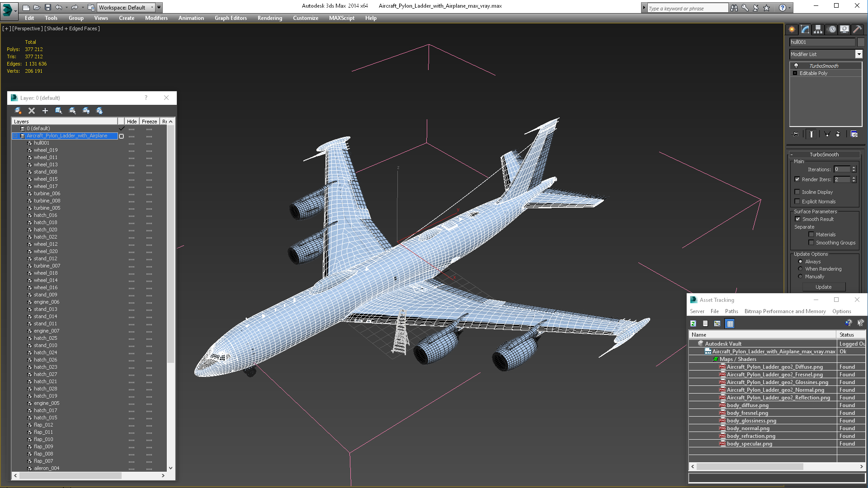Switch to the Utilities hammer tab
Image resolution: width=868 pixels, height=488 pixels.
(x=858, y=29)
